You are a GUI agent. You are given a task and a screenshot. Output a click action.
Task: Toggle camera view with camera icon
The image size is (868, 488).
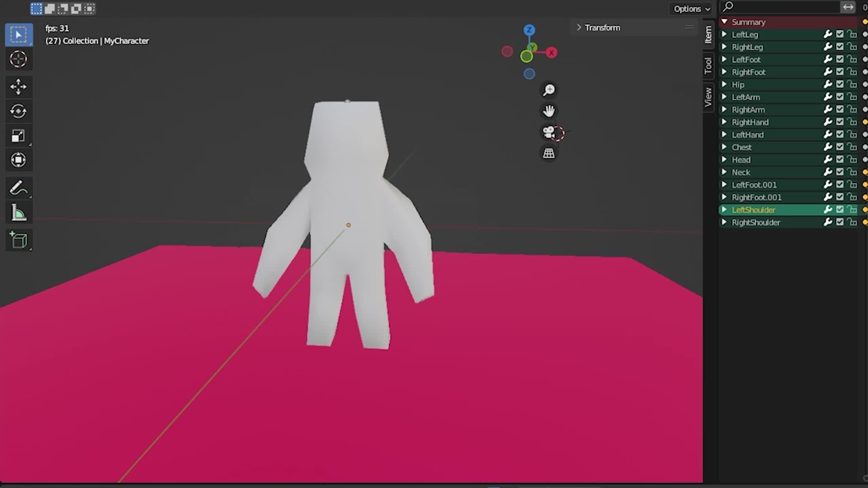(549, 132)
